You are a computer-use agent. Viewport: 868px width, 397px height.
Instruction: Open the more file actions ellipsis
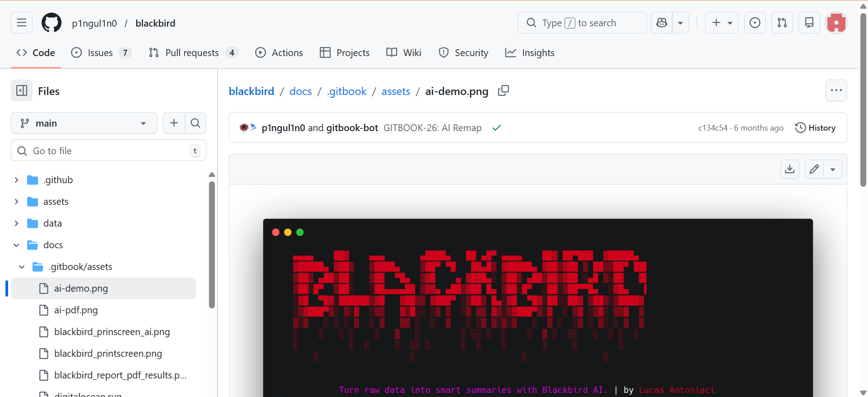[836, 90]
